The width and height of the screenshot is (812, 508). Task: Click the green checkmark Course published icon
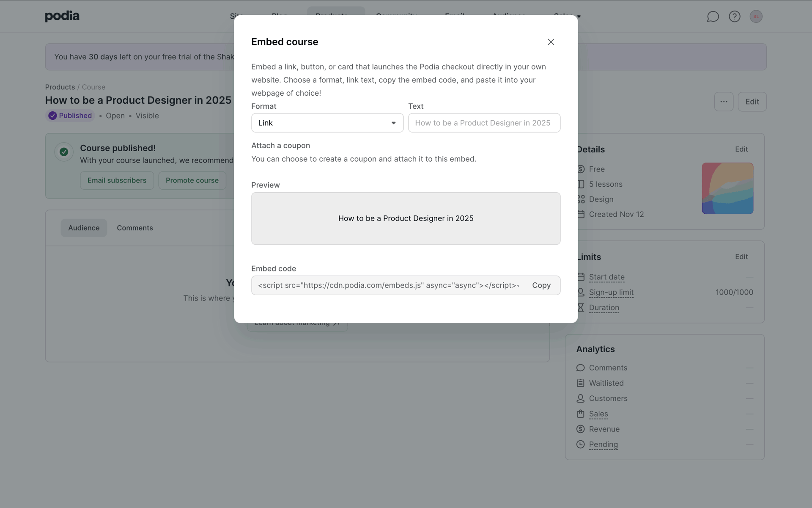point(64,152)
